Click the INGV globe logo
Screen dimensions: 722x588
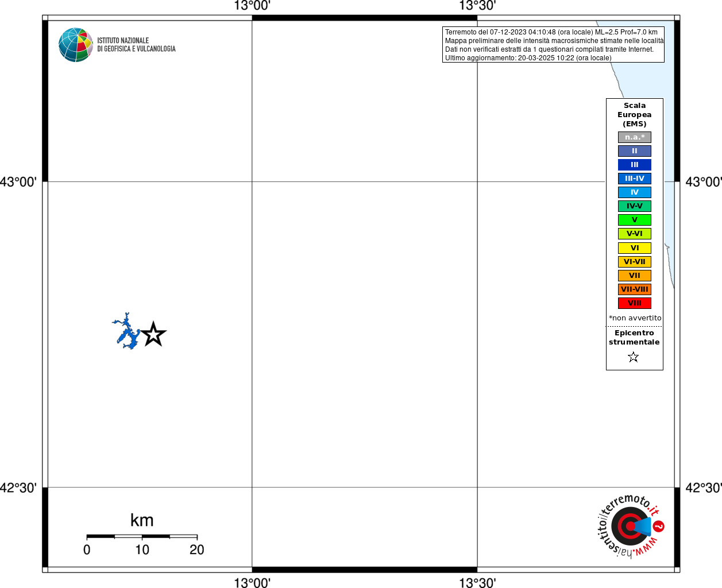pos(76,45)
